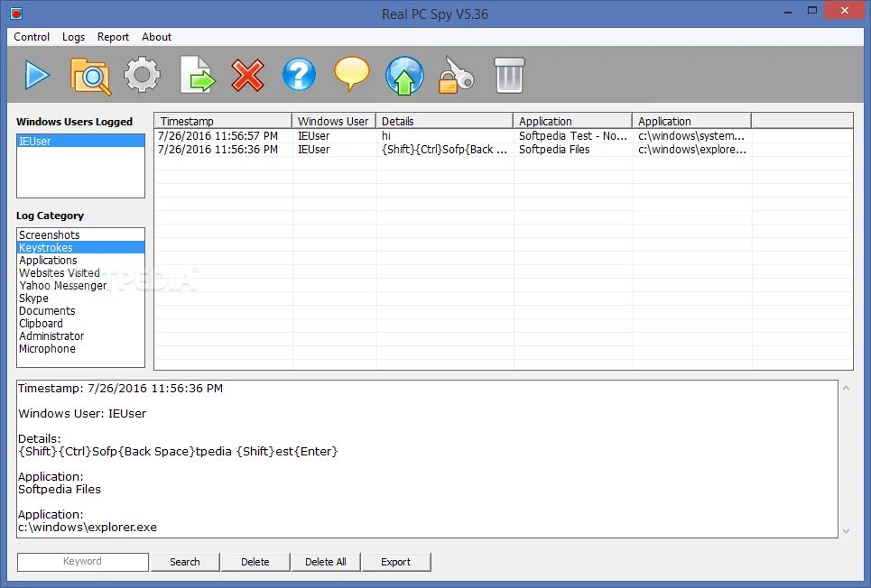Select the row with timestamp 11:56:36 PM
This screenshot has width=871, height=588.
[x=504, y=150]
